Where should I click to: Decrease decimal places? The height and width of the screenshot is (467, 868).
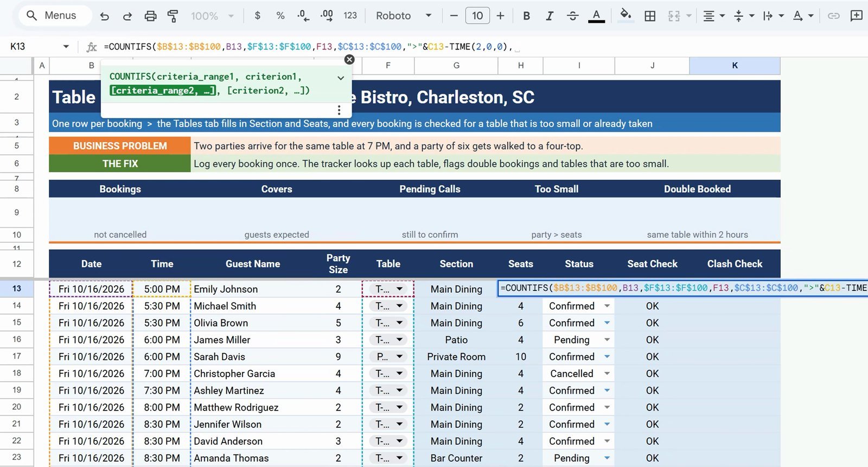303,16
